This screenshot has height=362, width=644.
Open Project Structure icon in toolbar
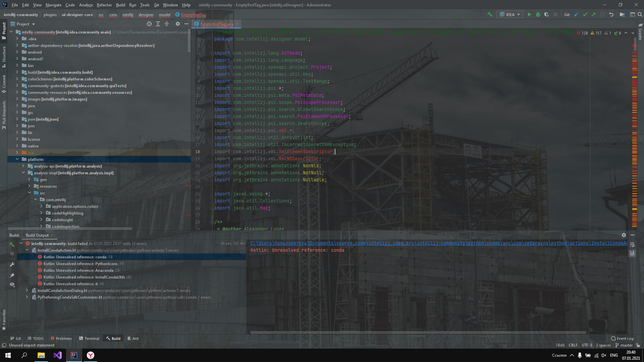622,14
